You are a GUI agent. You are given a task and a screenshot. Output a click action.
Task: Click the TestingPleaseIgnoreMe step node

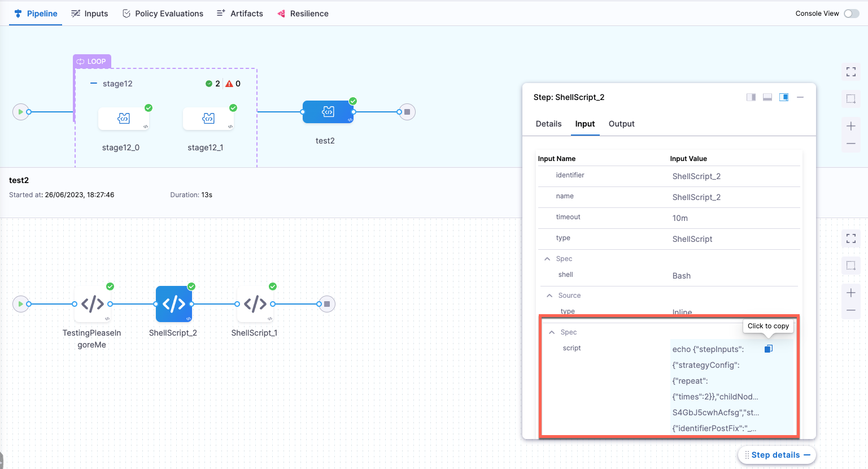click(92, 304)
